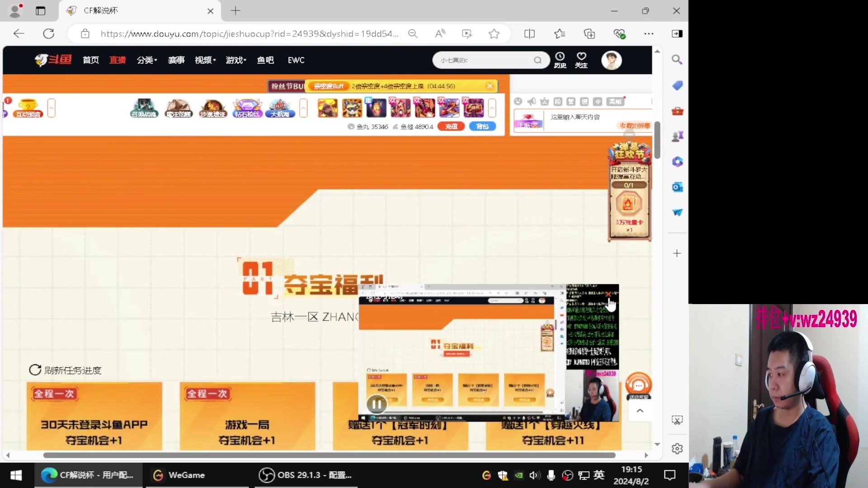The image size is (868, 488).
Task: Click the orange 充值 recharge button
Action: click(451, 127)
